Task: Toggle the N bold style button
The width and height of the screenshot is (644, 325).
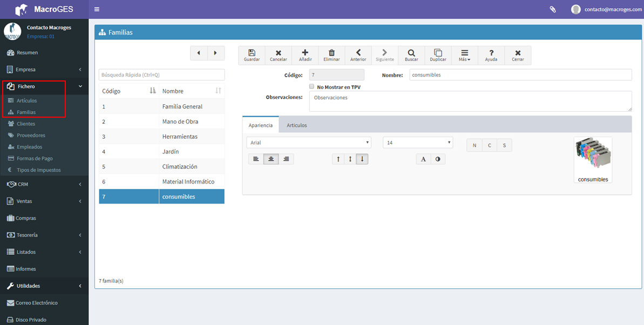Action: coord(474,145)
